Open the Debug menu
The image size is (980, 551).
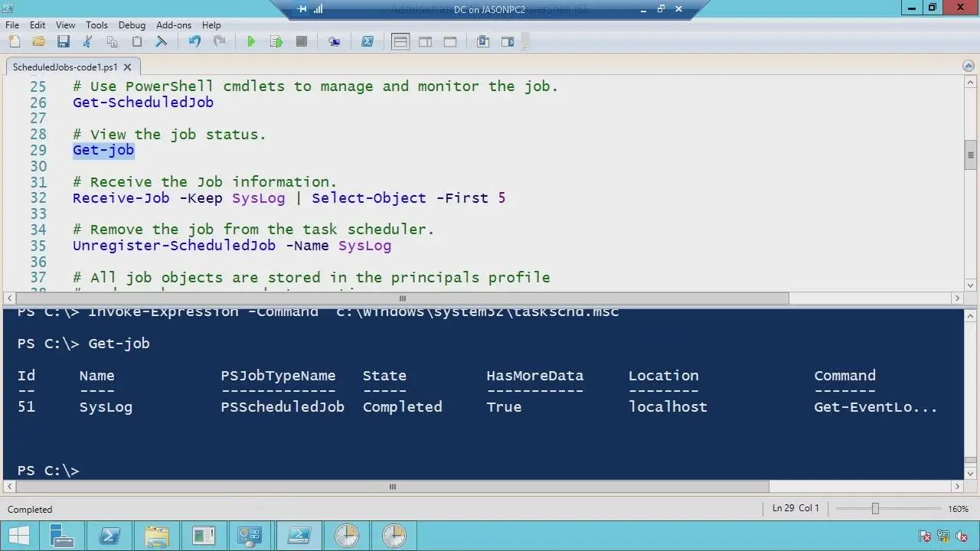pyautogui.click(x=132, y=24)
